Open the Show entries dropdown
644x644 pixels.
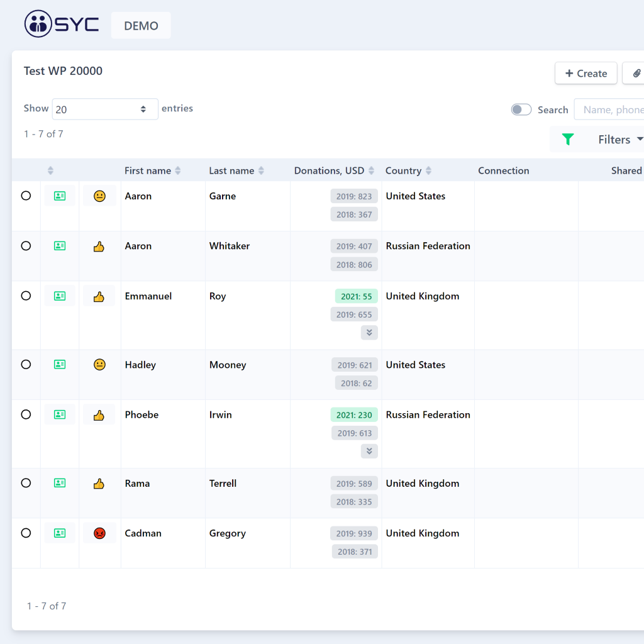[x=105, y=109]
